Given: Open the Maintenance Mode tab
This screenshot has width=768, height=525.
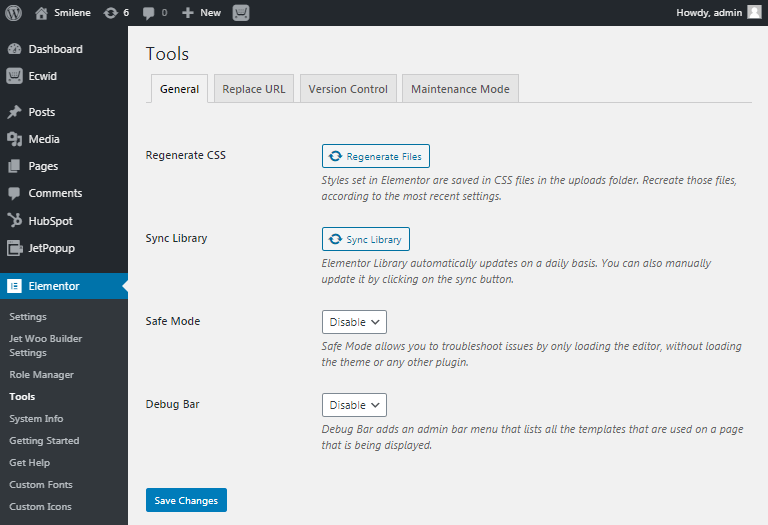Looking at the screenshot, I should (x=460, y=89).
